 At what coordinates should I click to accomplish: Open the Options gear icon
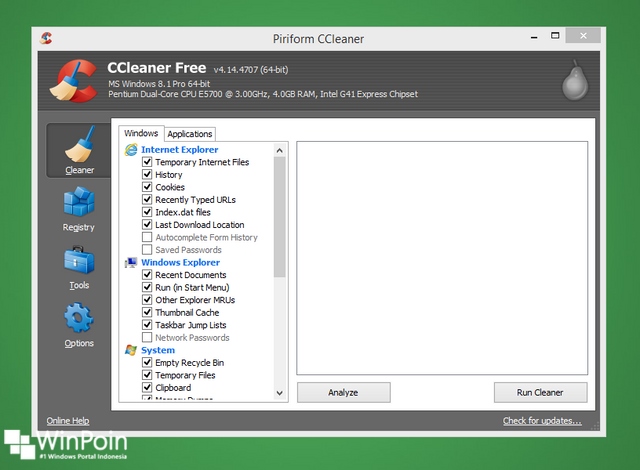[x=79, y=320]
